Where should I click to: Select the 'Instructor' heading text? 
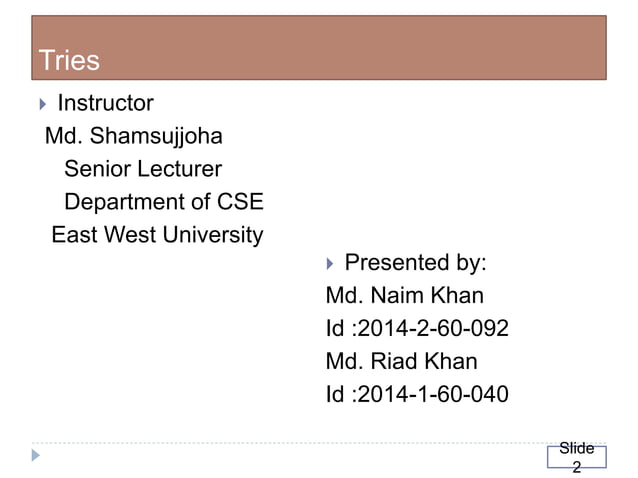[x=105, y=103]
